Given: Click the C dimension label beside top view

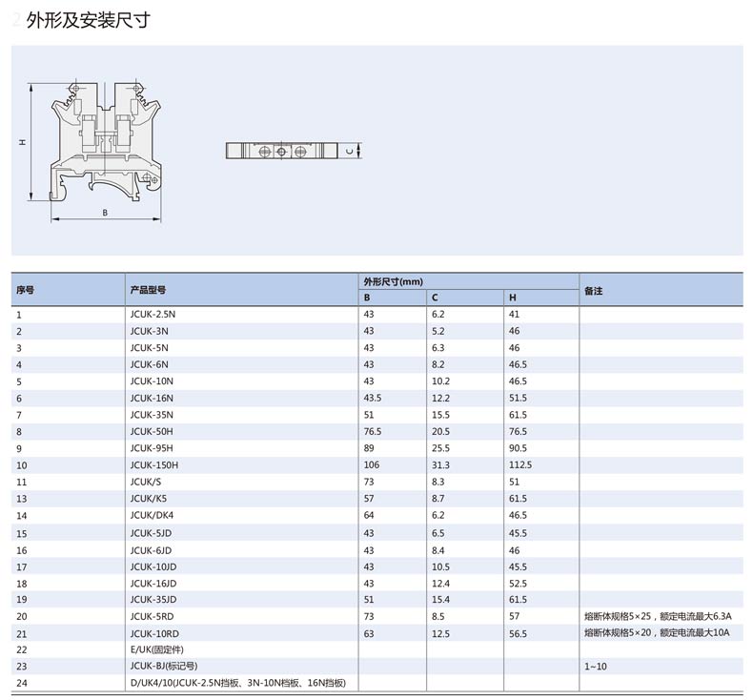Looking at the screenshot, I should 349,152.
